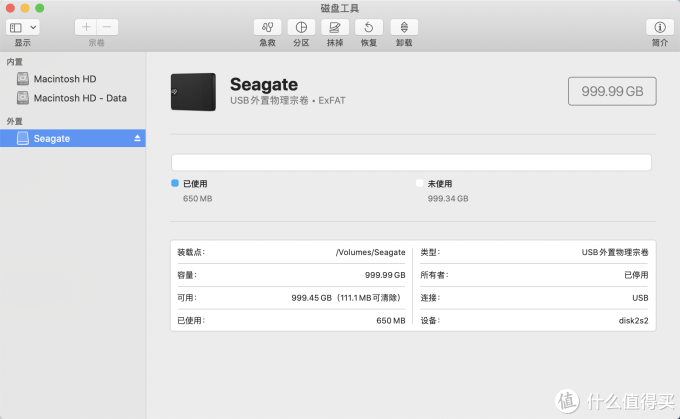Click the sidebar view icon button
Viewport: 680px width, 419px height.
[x=16, y=27]
